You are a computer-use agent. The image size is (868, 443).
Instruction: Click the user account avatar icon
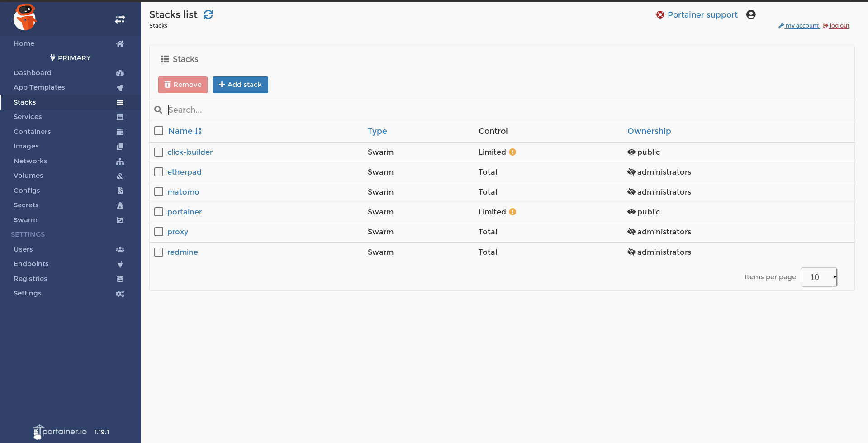tap(751, 15)
